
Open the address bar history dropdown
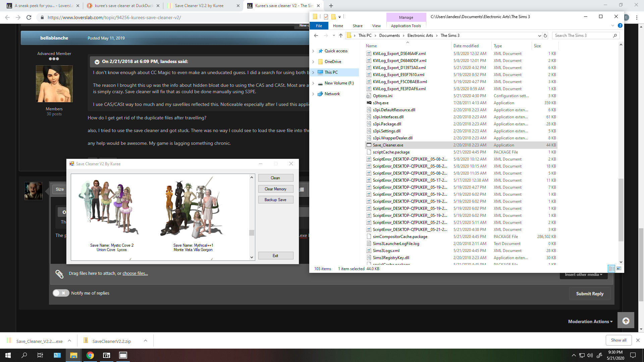(539, 36)
